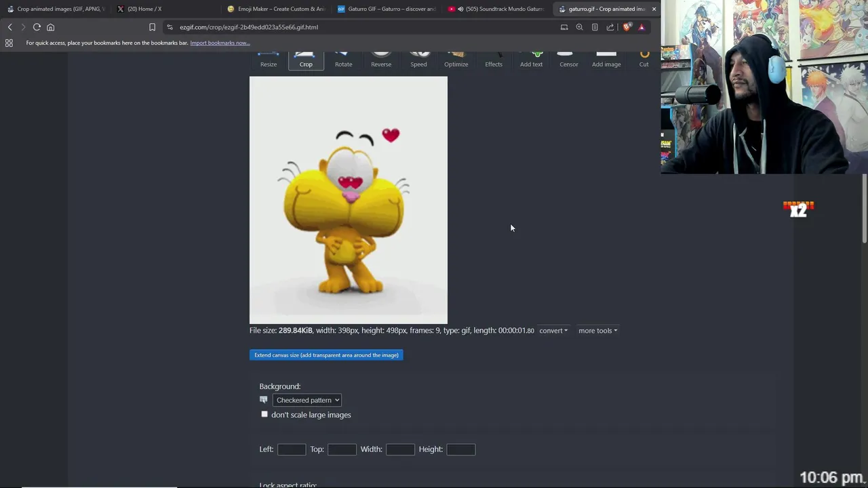The image size is (868, 488).
Task: Open the Add text tool
Action: [531, 60]
